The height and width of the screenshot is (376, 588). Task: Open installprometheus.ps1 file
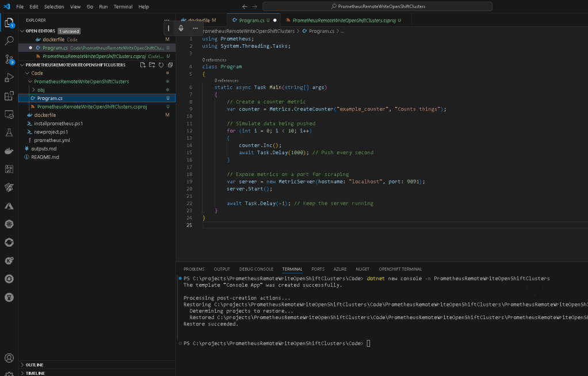point(97,124)
